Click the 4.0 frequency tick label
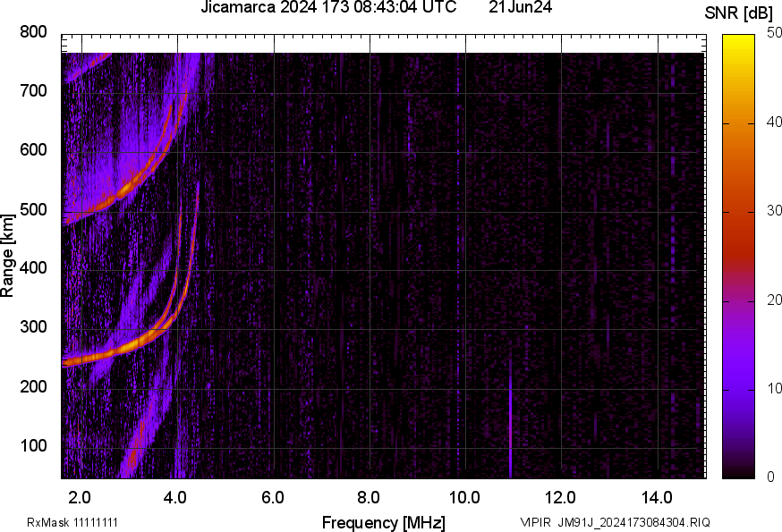782x532 pixels. (x=175, y=498)
